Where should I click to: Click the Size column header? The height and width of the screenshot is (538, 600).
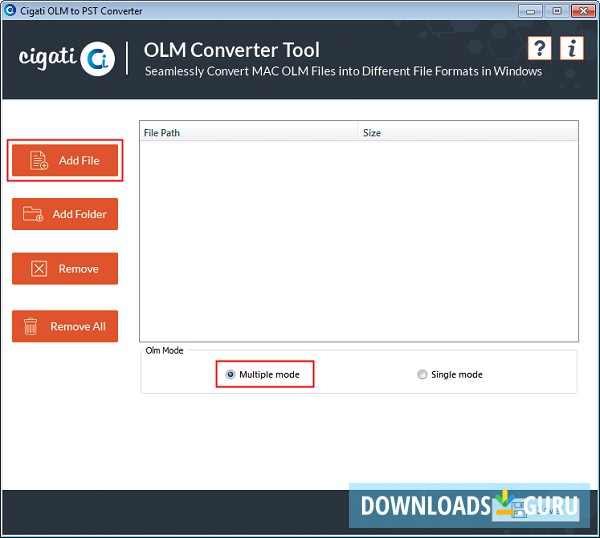468,133
